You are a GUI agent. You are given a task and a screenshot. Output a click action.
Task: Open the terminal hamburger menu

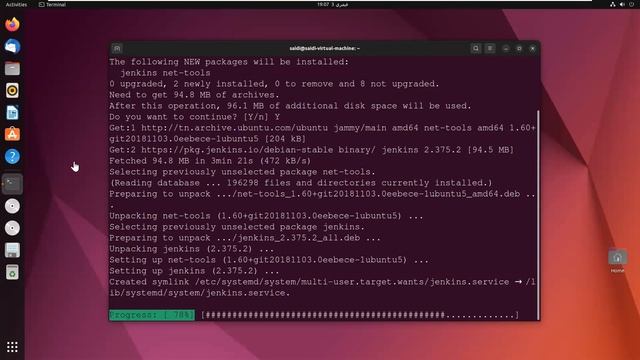(490, 49)
